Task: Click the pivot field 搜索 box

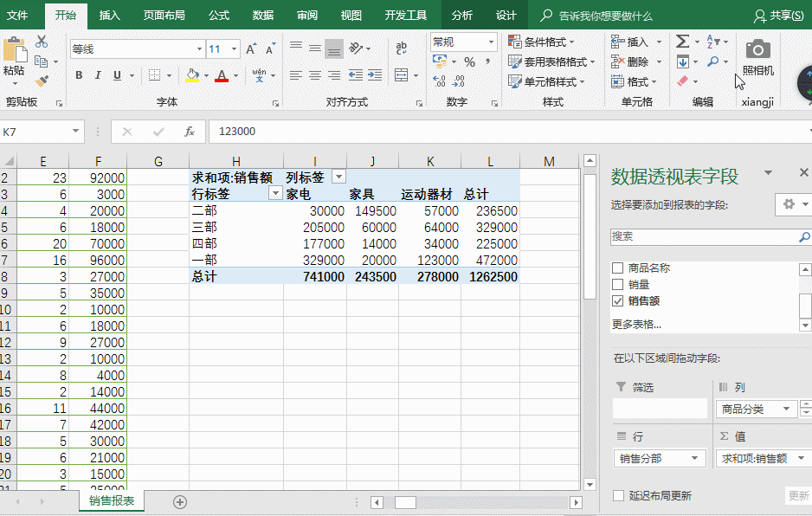Action: (x=703, y=236)
